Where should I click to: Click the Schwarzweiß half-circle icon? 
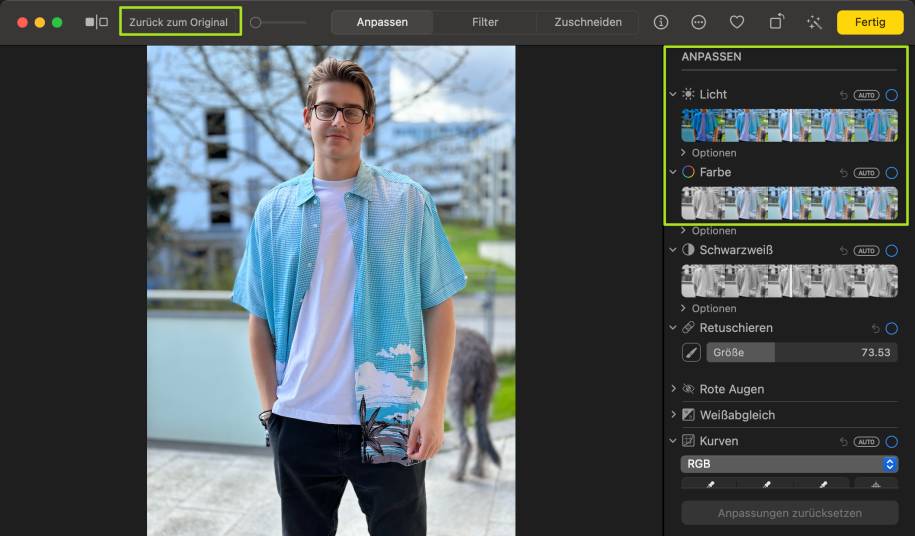pos(689,250)
